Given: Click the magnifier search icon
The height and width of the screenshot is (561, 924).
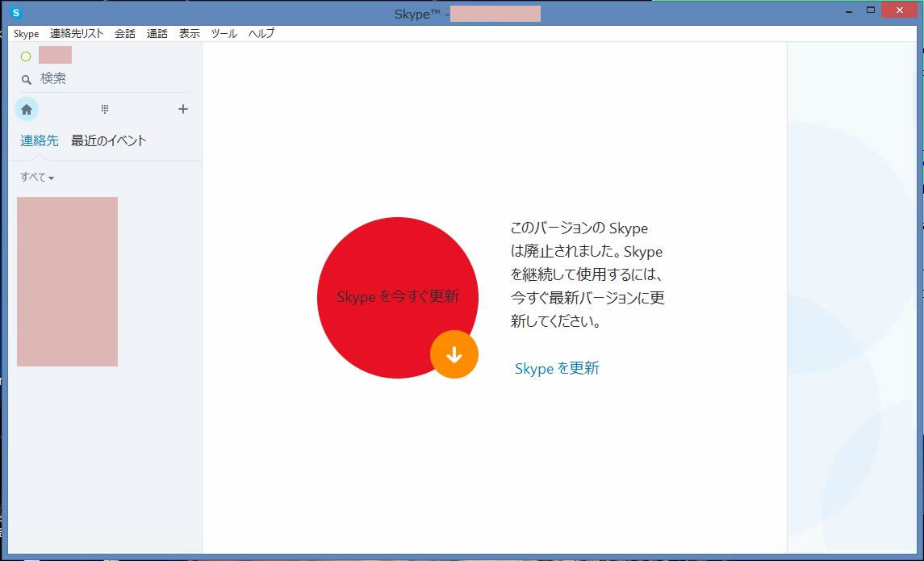Looking at the screenshot, I should (27, 80).
